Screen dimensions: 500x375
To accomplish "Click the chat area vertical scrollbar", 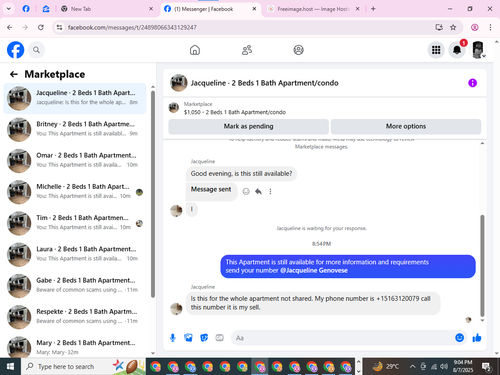I will point(482,265).
